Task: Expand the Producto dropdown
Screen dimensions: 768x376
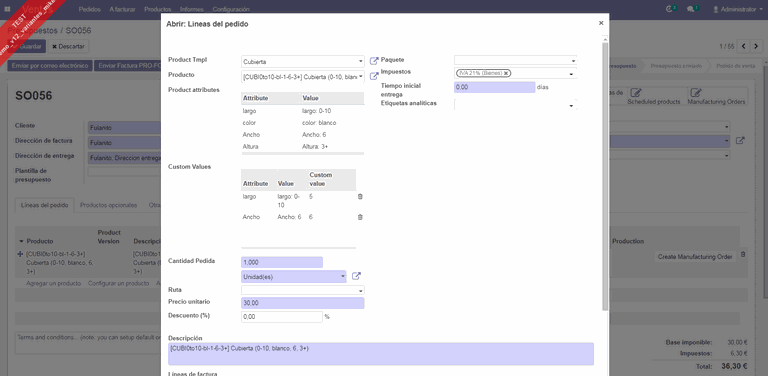Action: coord(361,76)
